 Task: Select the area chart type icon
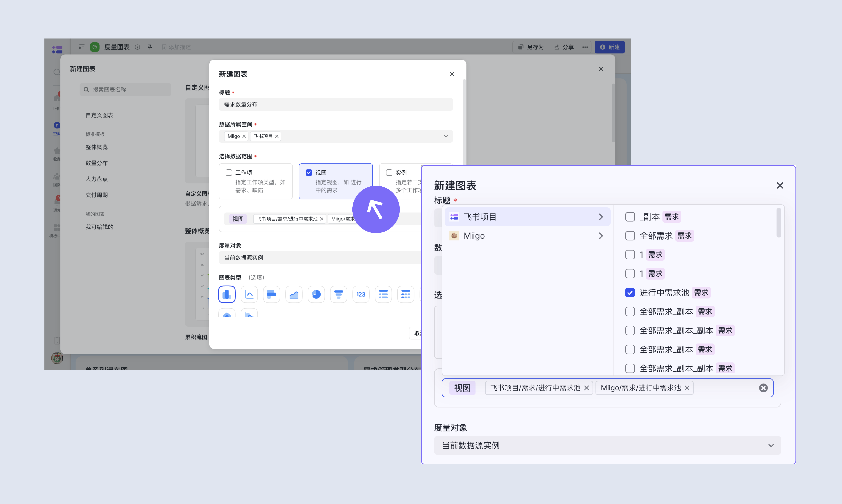(294, 294)
